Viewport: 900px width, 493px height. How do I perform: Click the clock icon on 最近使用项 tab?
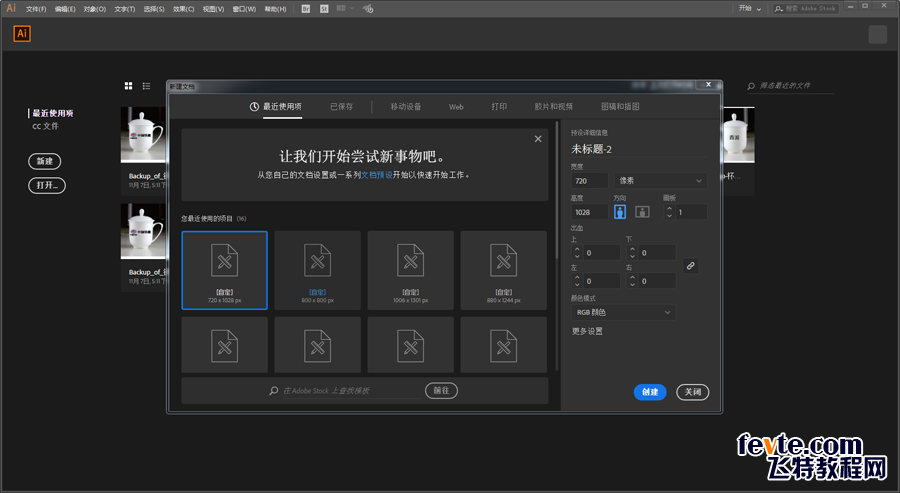[x=254, y=107]
